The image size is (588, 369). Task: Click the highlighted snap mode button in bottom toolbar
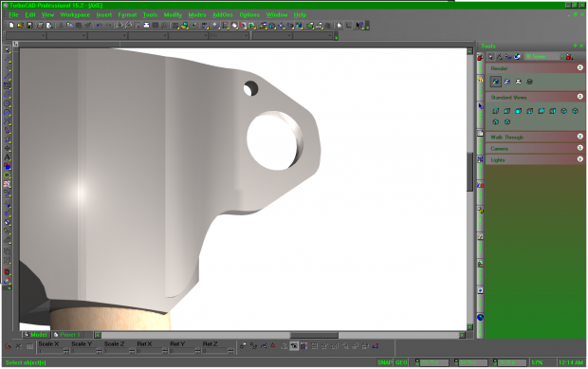click(x=294, y=346)
